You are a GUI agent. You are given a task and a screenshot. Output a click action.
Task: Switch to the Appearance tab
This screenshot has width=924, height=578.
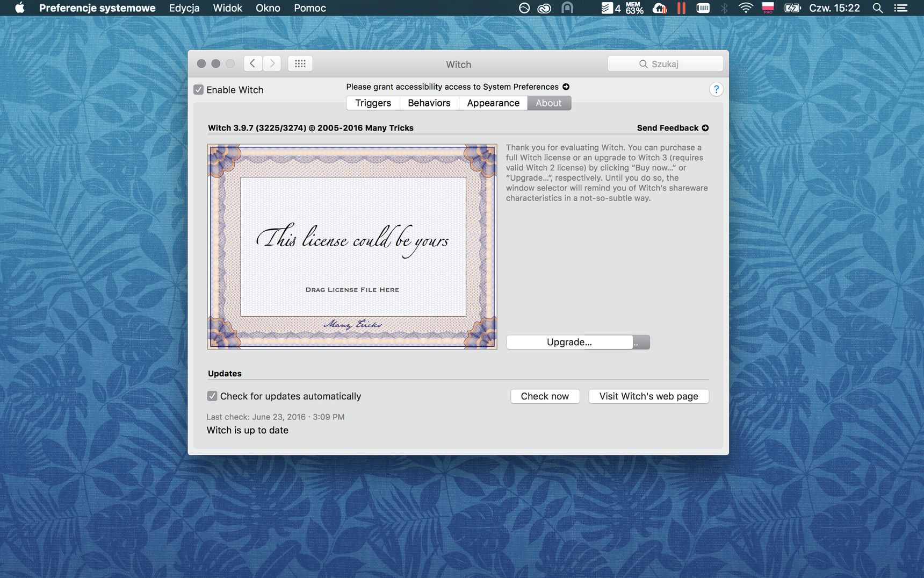click(493, 103)
